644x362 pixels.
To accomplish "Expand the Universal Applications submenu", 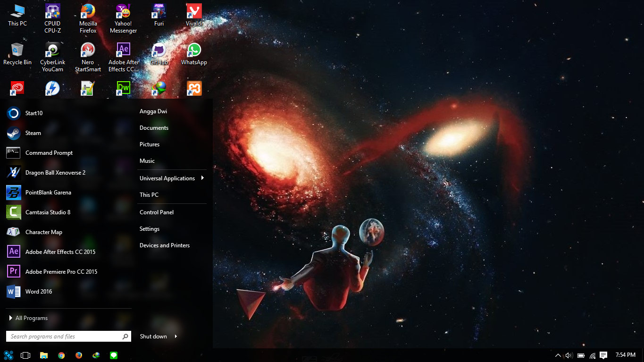I will (x=167, y=178).
